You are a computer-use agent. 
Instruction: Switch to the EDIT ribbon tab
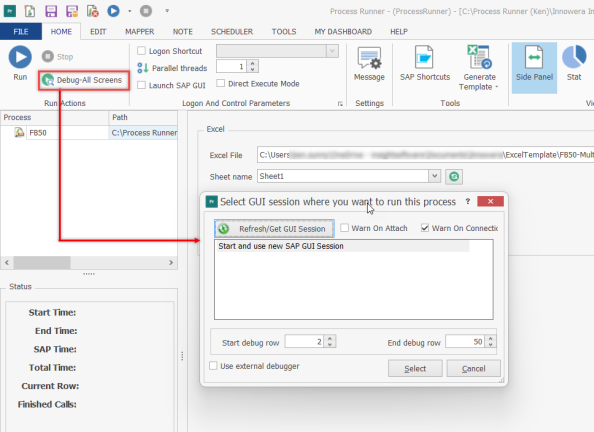[98, 31]
